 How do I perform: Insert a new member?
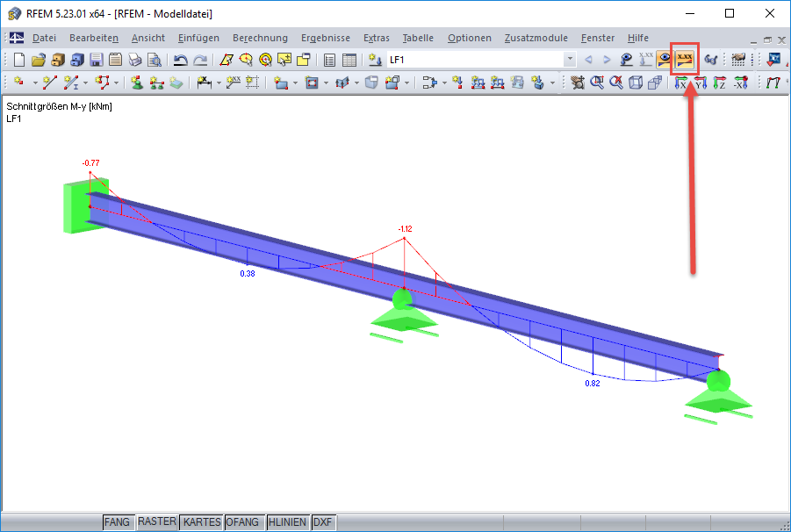pyautogui.click(x=71, y=83)
